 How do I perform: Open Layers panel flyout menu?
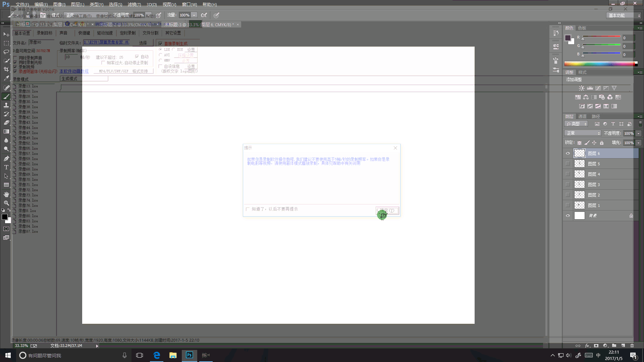[640, 117]
